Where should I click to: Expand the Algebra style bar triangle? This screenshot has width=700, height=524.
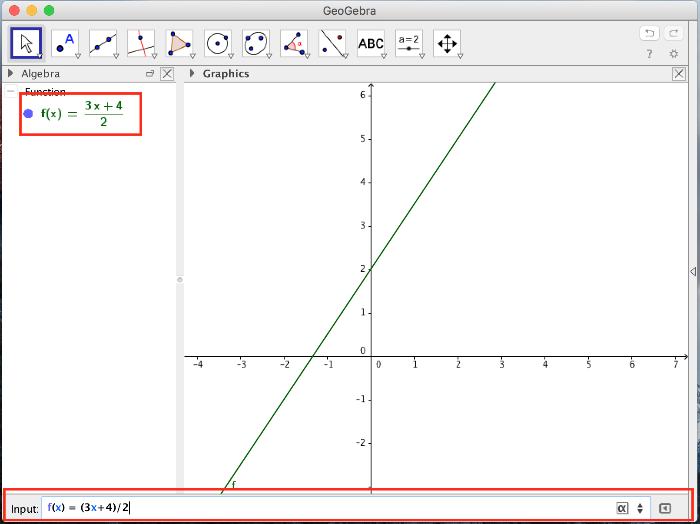(11, 74)
